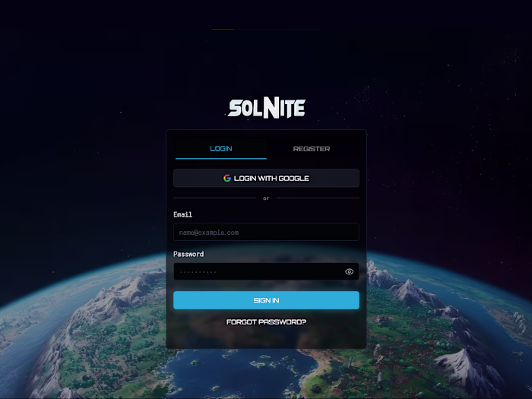532x399 pixels.
Task: Click the name@example.com placeholder text
Action: (x=209, y=233)
